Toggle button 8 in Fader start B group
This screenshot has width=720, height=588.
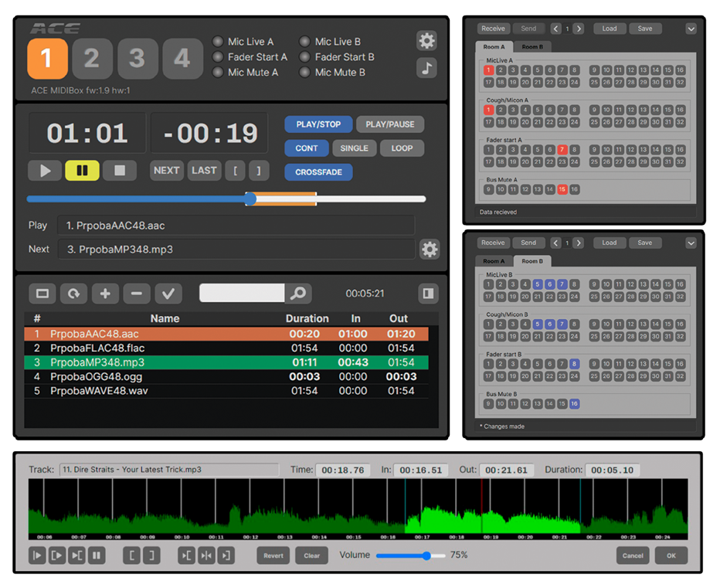coord(574,364)
